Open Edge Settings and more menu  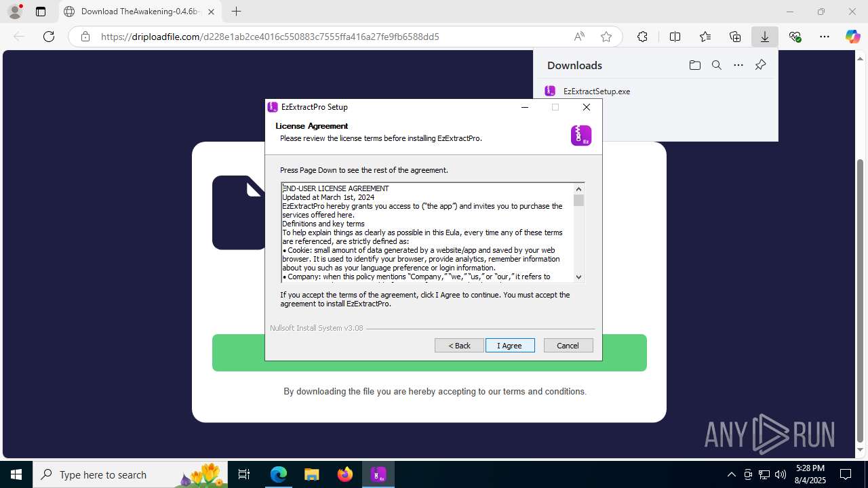coord(825,37)
